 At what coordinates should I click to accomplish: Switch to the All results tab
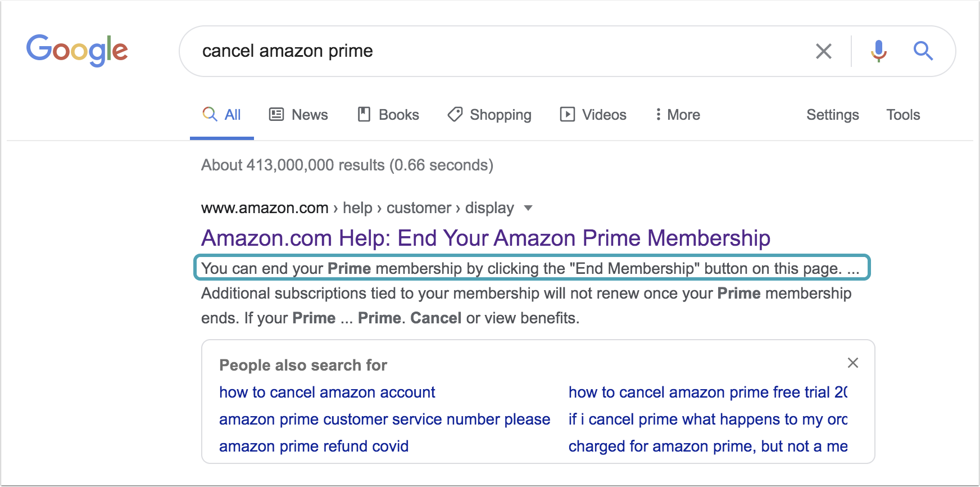tap(222, 115)
